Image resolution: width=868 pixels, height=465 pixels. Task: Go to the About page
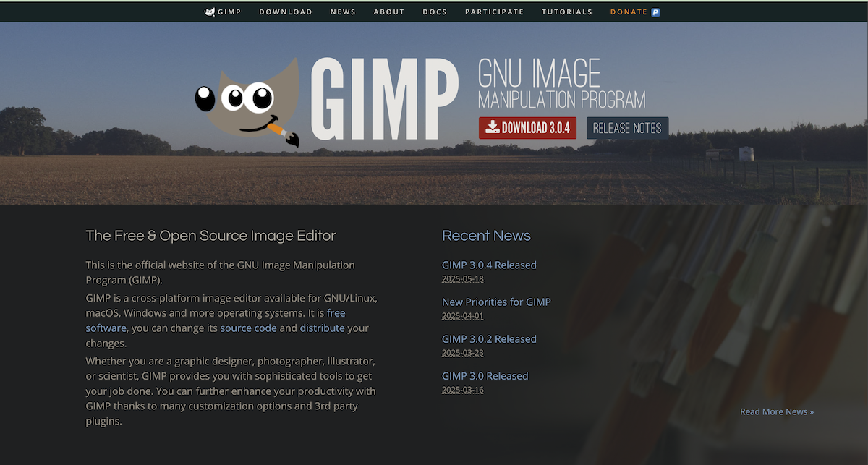pyautogui.click(x=389, y=12)
